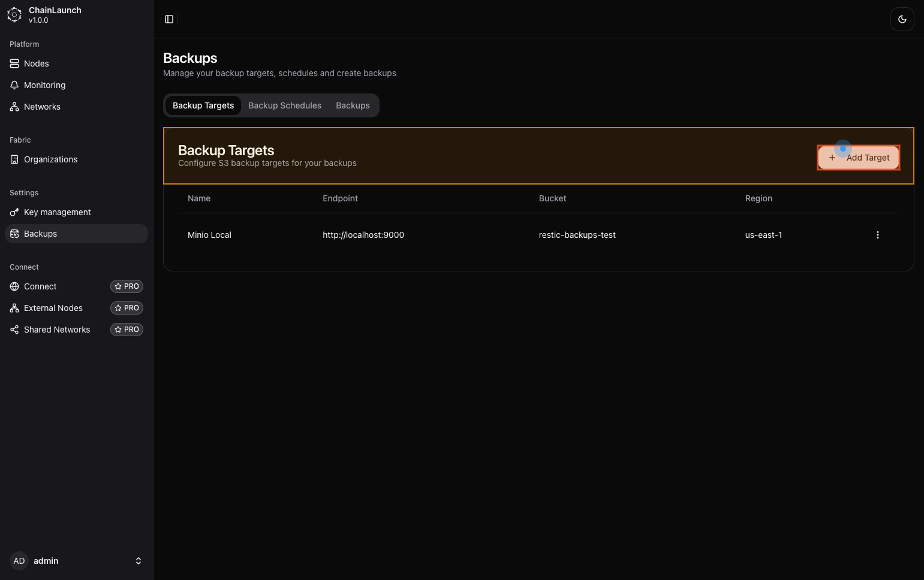Click the Key management key icon
The height and width of the screenshot is (580, 924).
pos(14,212)
